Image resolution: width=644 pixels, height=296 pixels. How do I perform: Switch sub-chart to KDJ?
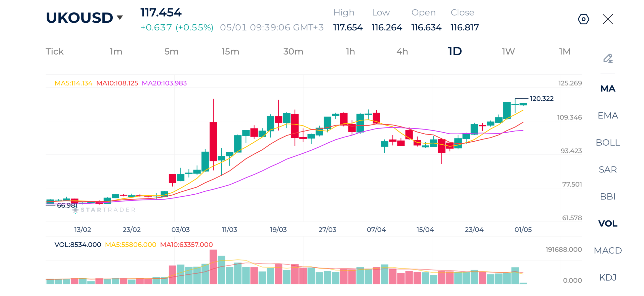(608, 277)
